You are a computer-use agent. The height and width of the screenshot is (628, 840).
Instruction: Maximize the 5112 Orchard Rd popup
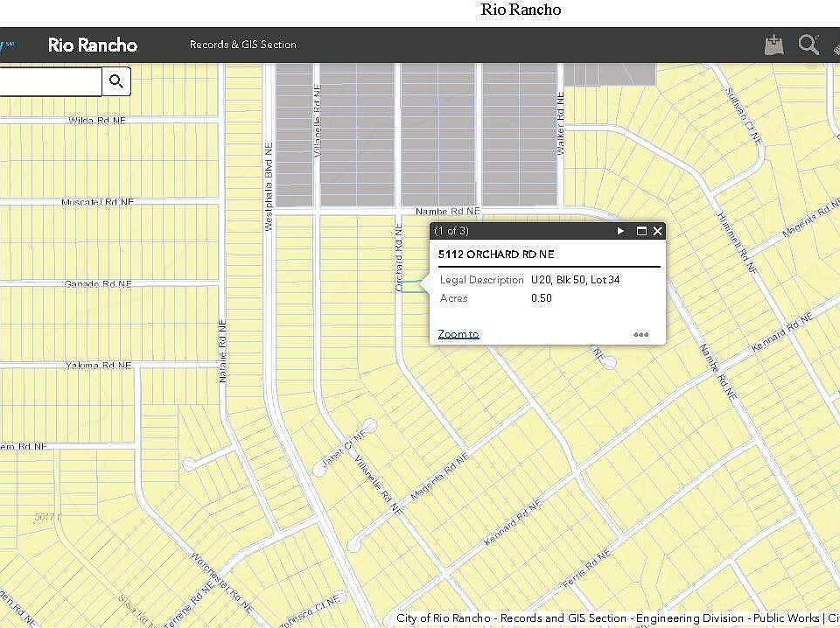(641, 231)
